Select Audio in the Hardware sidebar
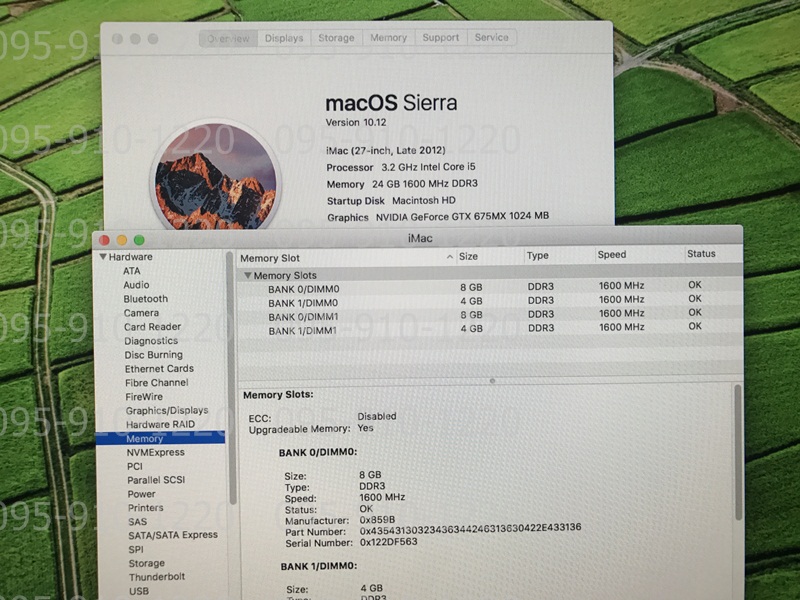 (136, 285)
